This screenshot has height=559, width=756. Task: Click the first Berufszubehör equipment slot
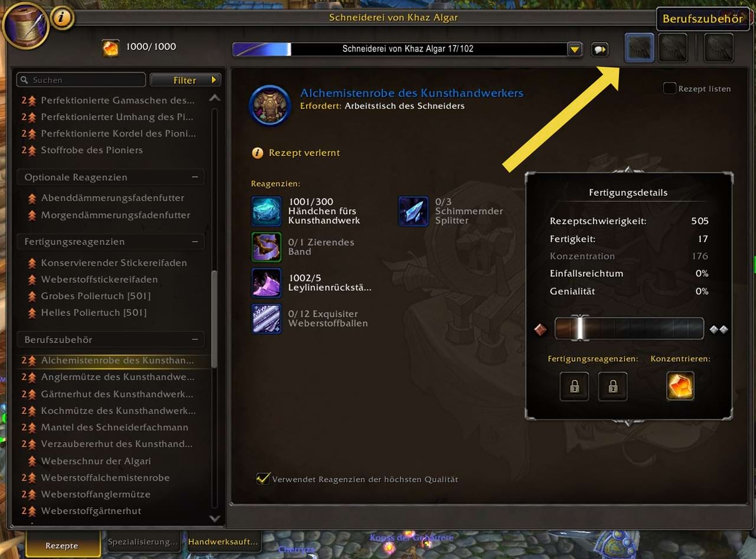639,48
